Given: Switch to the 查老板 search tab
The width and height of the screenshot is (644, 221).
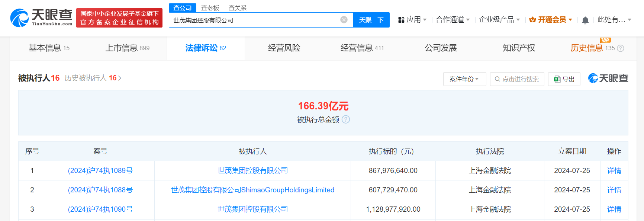Looking at the screenshot, I should pos(210,8).
